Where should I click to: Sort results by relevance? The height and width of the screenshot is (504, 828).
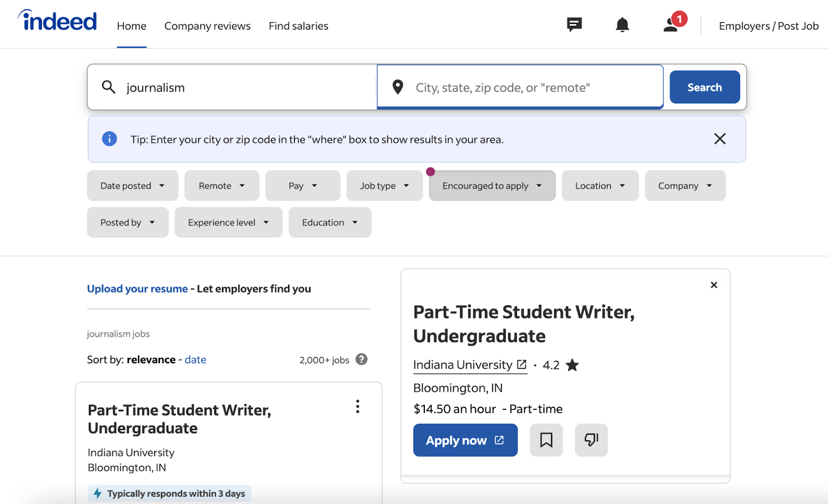(151, 360)
